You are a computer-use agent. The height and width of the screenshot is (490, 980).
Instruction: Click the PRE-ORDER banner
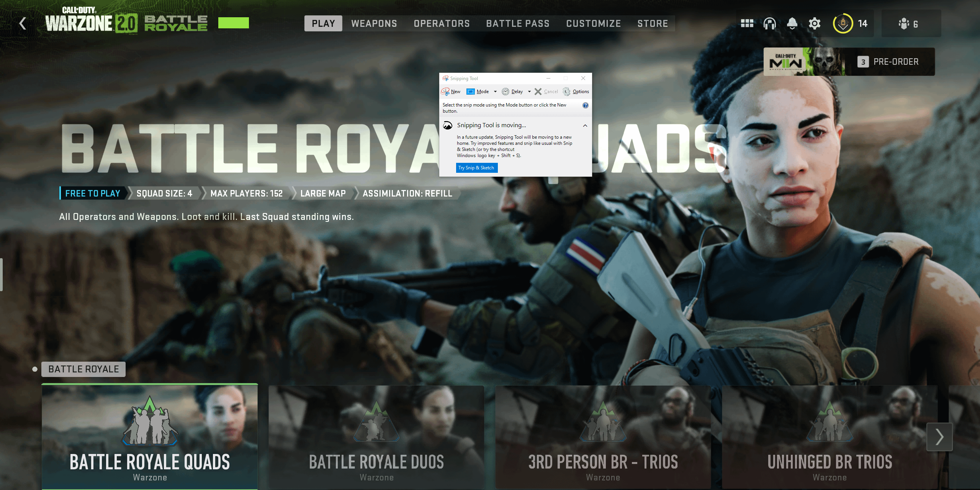(849, 62)
